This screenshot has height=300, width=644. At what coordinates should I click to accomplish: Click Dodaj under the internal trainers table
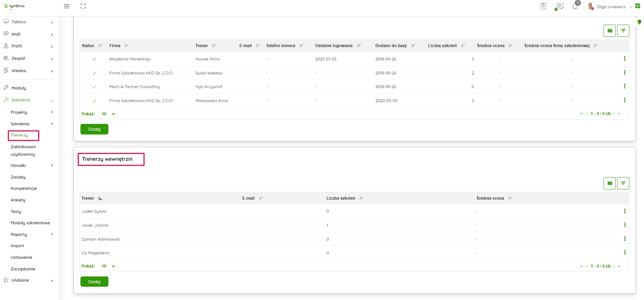pyautogui.click(x=94, y=282)
